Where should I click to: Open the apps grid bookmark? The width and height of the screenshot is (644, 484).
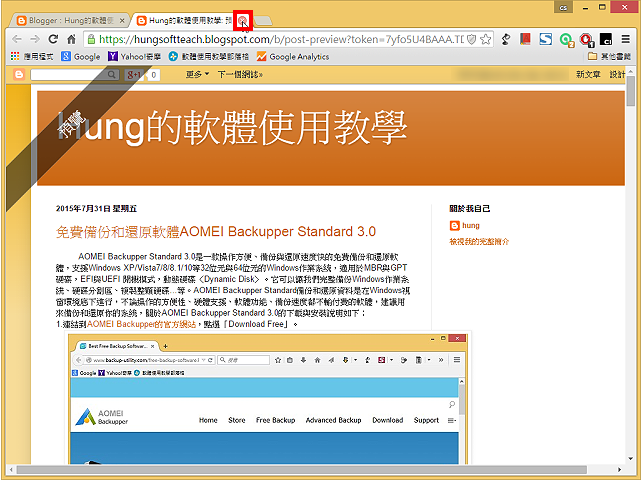(32, 56)
